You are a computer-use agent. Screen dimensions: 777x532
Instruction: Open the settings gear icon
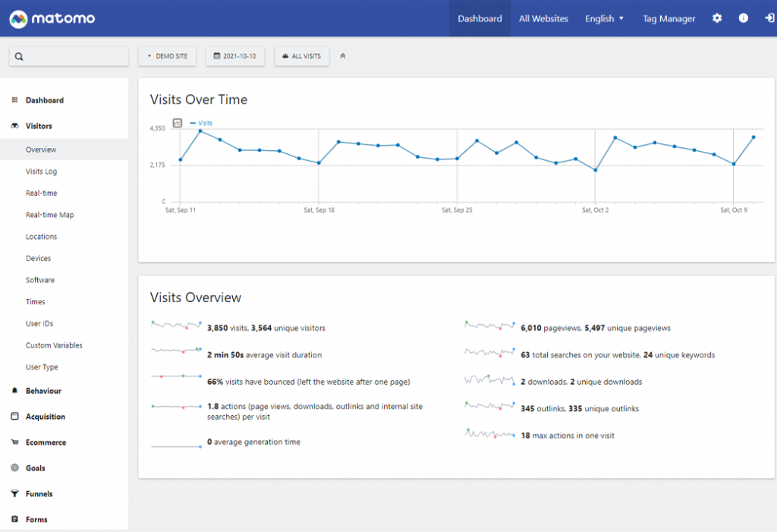coord(717,18)
